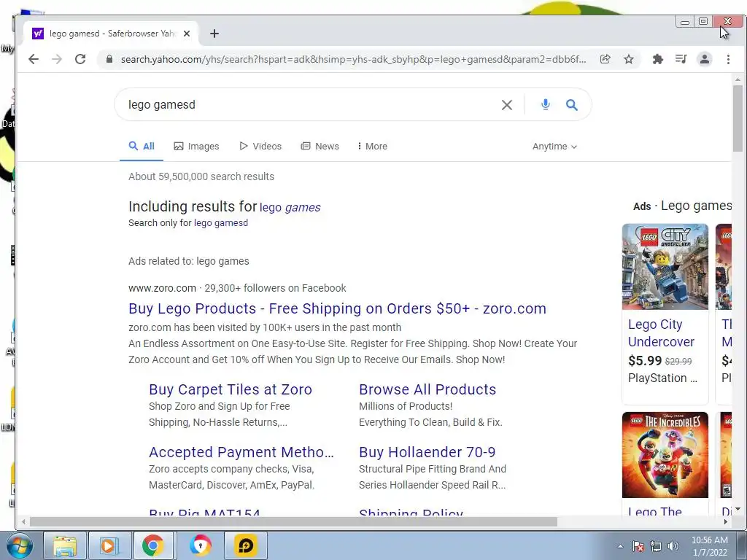Open Accepted Payment Methods link
Screen dimensions: 747x560
(x=241, y=452)
